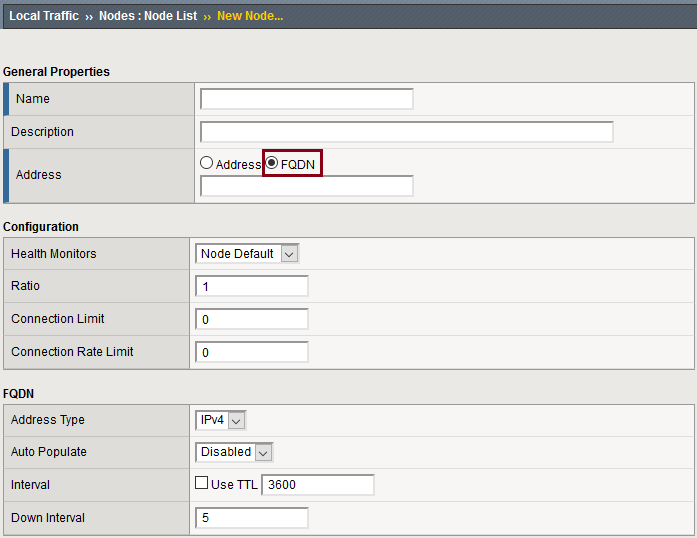Screen dimensions: 697x538
Task: Focus the Down Interval field
Action: point(252,518)
